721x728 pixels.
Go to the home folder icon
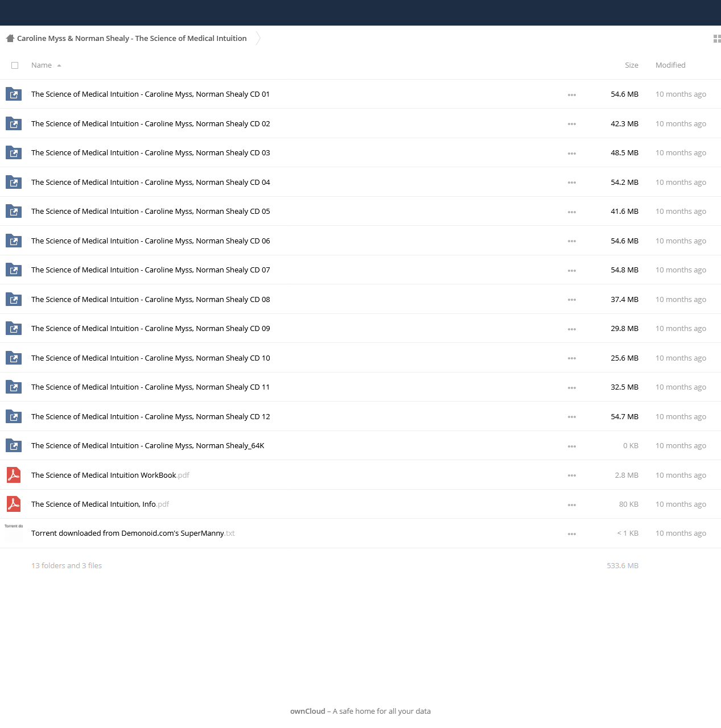pyautogui.click(x=10, y=38)
